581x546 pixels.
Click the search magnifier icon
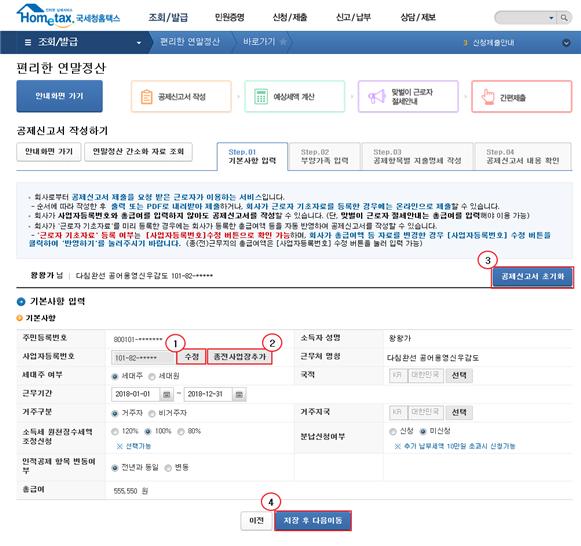pos(564,18)
